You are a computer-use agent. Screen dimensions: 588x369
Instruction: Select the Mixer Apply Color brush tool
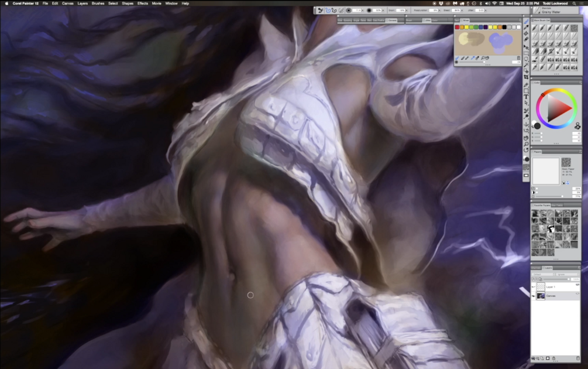click(462, 58)
